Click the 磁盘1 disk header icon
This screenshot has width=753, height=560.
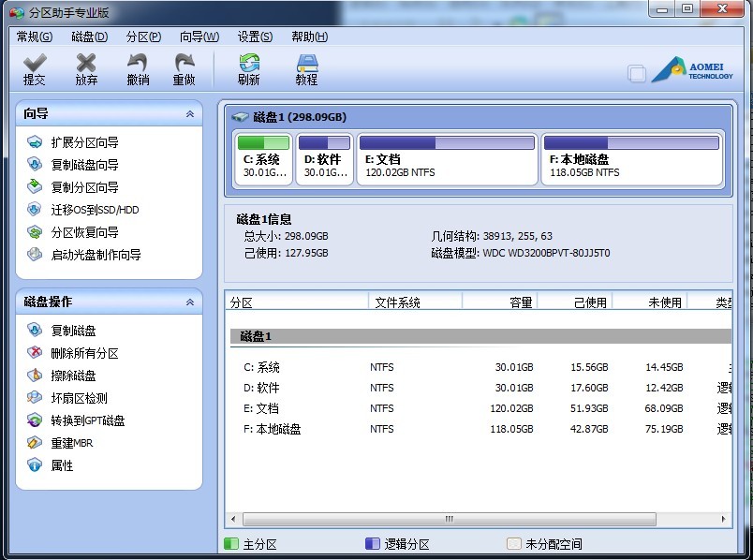(x=241, y=118)
